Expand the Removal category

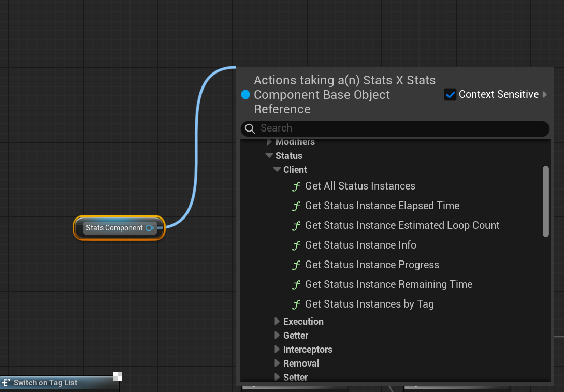277,363
